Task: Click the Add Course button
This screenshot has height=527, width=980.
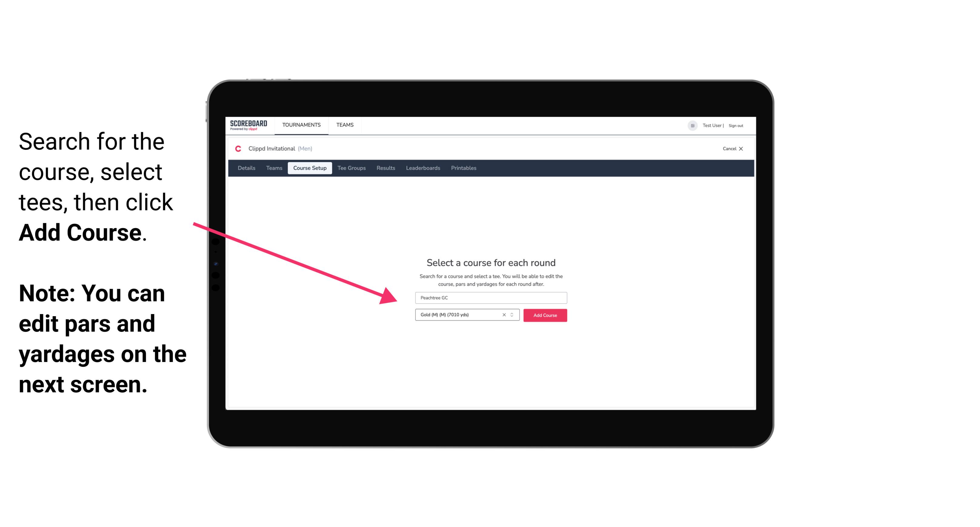Action: [544, 315]
